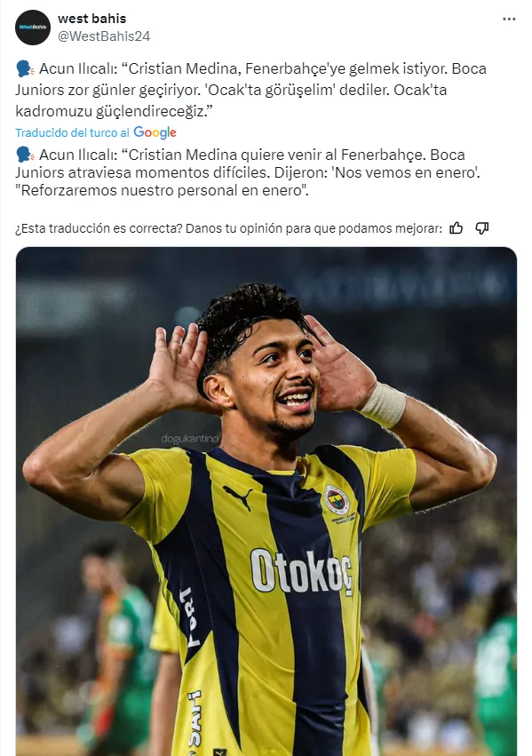Click speaking head emoji in Spanish translation
532x756 pixels.
click(x=25, y=155)
